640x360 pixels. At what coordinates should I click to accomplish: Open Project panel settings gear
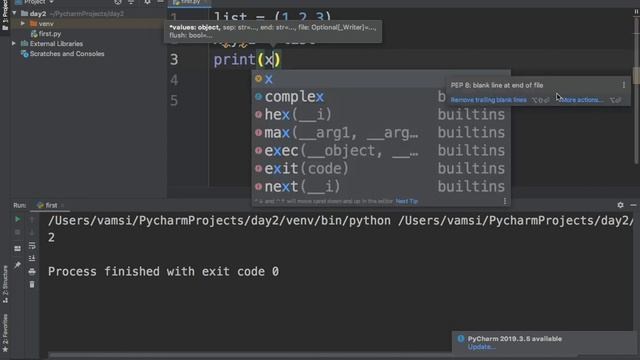click(x=147, y=2)
